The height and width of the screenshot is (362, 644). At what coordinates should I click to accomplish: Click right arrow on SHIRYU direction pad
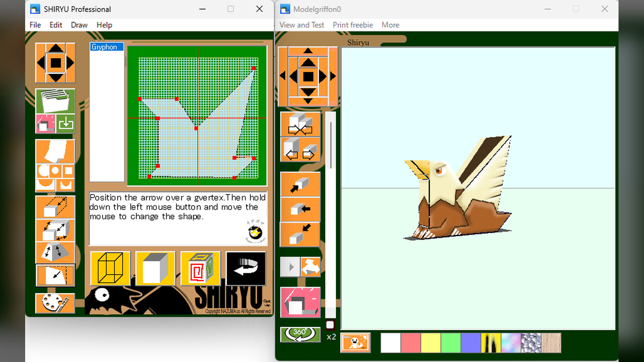(70, 63)
